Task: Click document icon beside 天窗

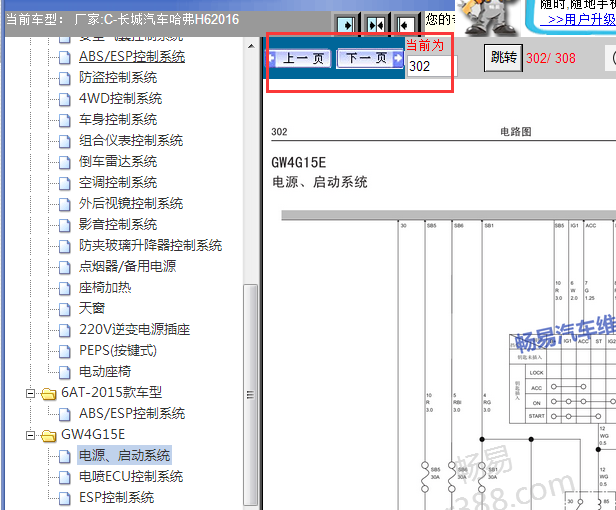Action: (x=65, y=310)
